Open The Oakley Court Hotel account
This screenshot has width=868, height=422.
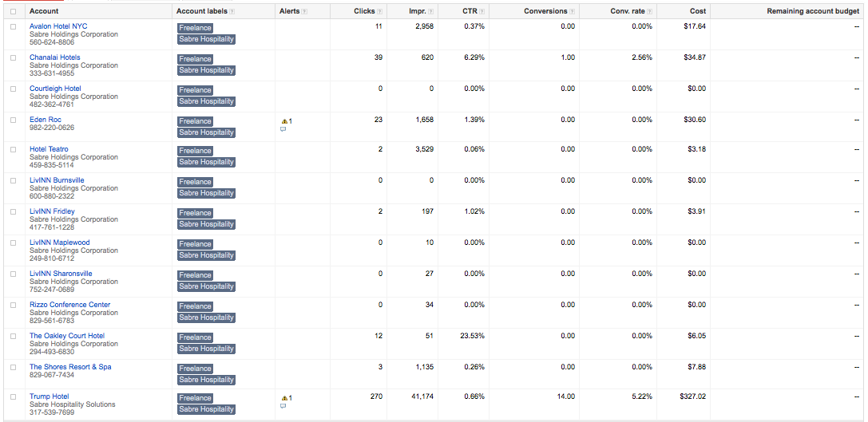click(67, 336)
